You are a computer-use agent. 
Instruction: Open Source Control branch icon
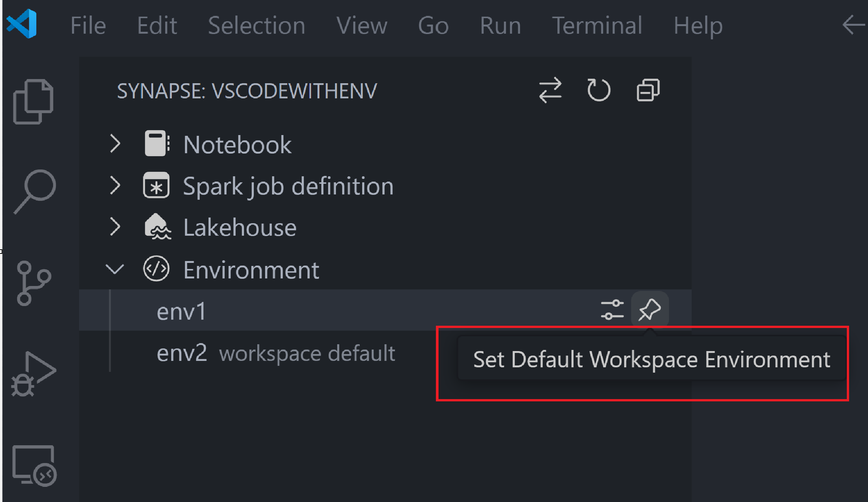pyautogui.click(x=34, y=283)
